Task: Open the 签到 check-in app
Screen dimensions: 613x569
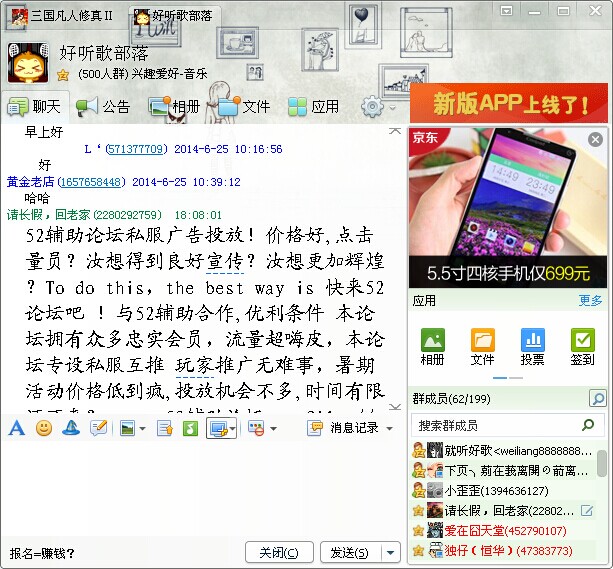Action: coord(583,347)
